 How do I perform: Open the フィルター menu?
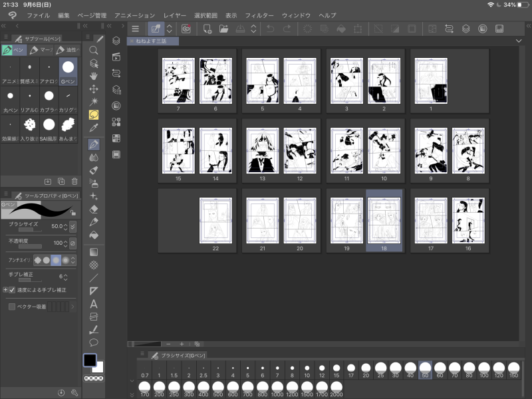[x=259, y=15]
